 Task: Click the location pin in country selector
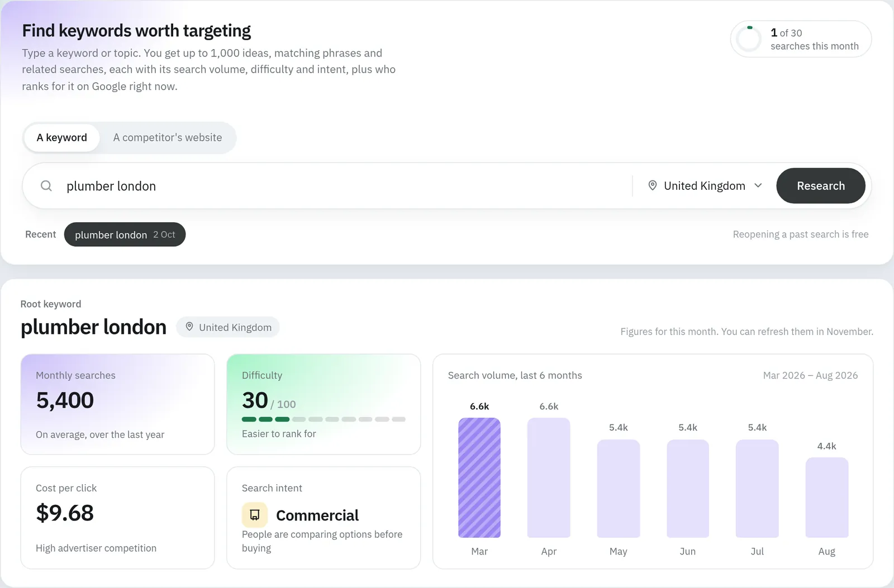point(652,185)
